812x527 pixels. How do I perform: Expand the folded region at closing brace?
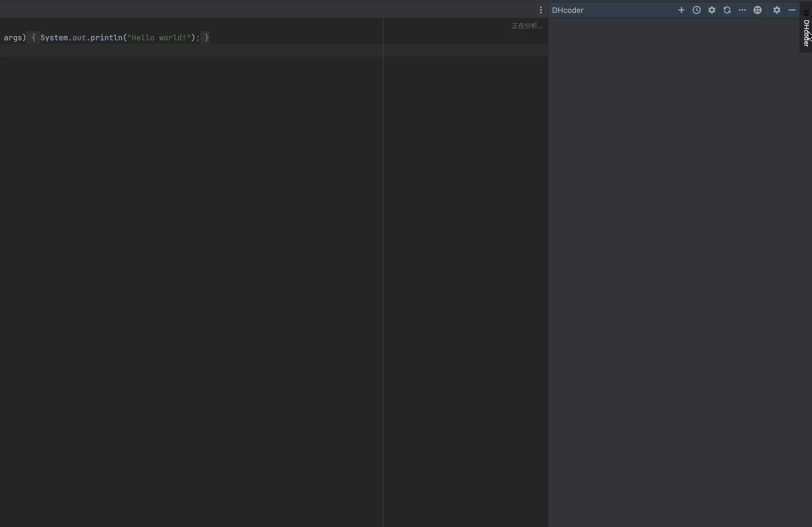pyautogui.click(x=207, y=37)
